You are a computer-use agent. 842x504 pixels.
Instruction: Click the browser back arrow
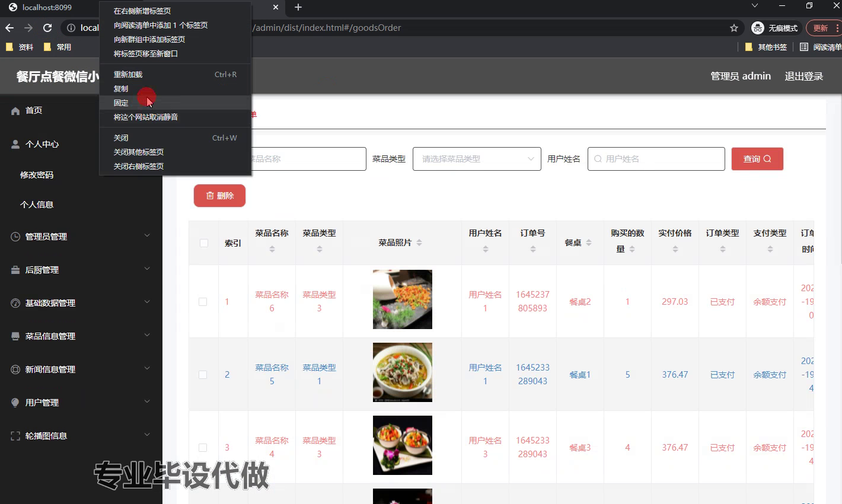pyautogui.click(x=9, y=28)
